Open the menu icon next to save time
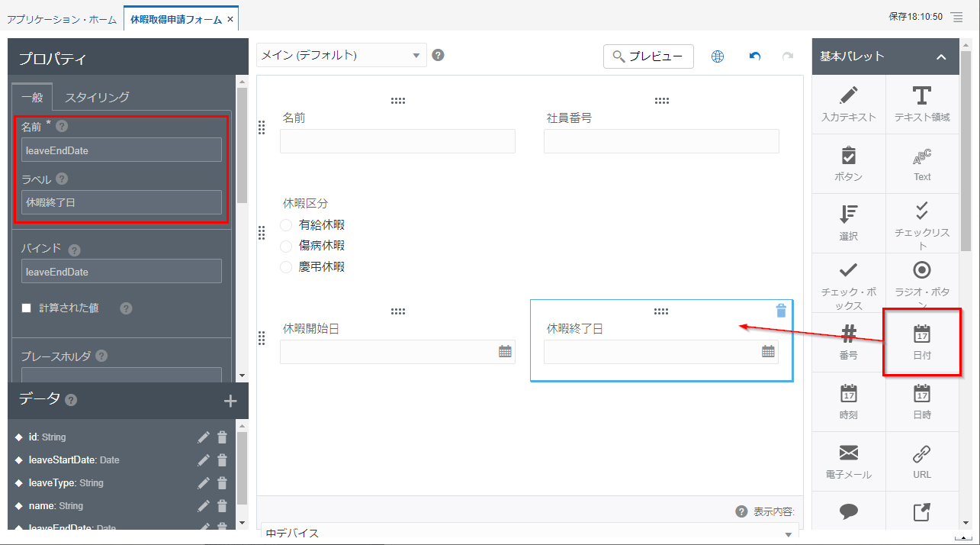The height and width of the screenshot is (545, 980). [x=957, y=17]
